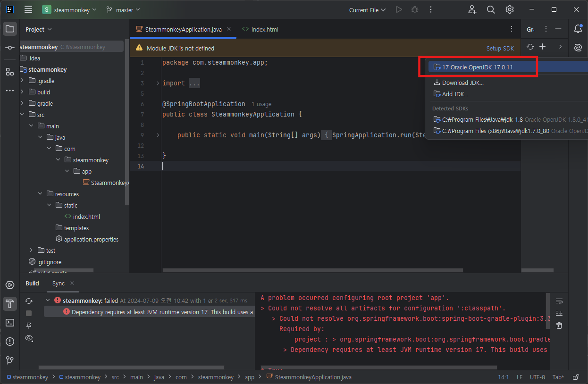Select 17 Oracle OpenJDK 17.0.11
Viewport: 588px width, 384px height.
tap(507, 67)
